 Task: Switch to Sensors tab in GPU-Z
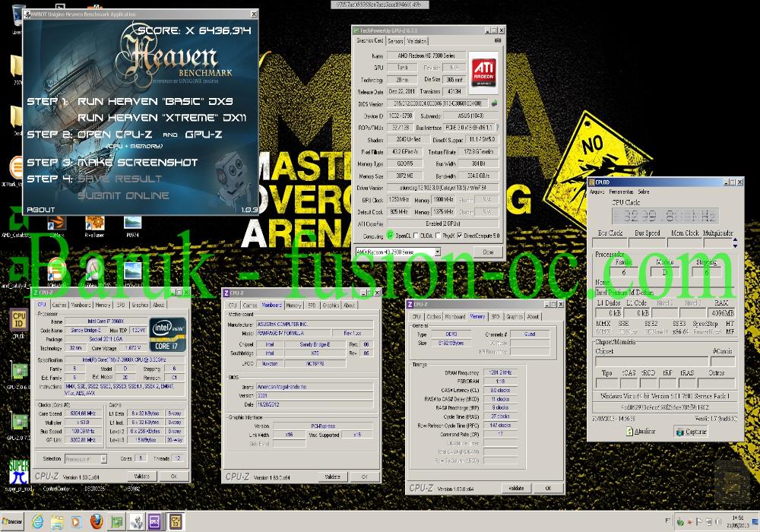click(x=395, y=41)
